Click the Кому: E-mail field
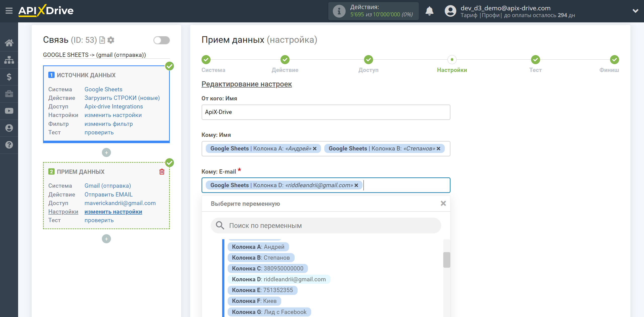The image size is (644, 317). (x=326, y=185)
